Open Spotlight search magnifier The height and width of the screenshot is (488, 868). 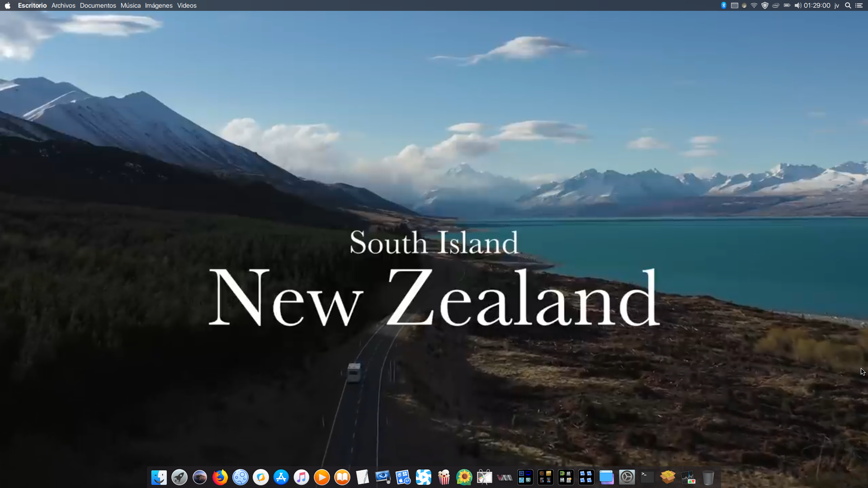pos(848,5)
